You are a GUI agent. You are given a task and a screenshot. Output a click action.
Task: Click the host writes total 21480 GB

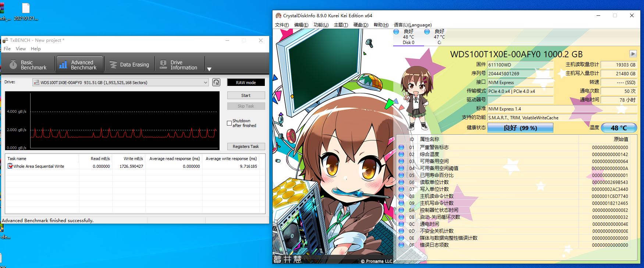[619, 73]
